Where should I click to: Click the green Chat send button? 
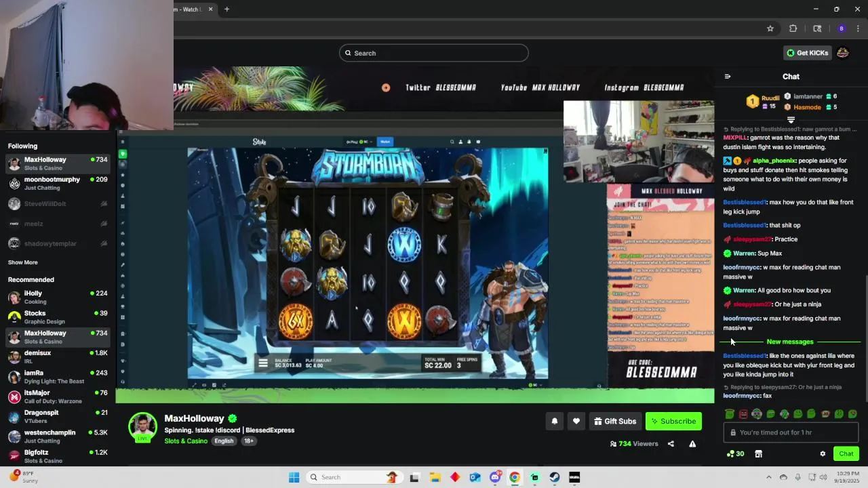[x=846, y=454]
